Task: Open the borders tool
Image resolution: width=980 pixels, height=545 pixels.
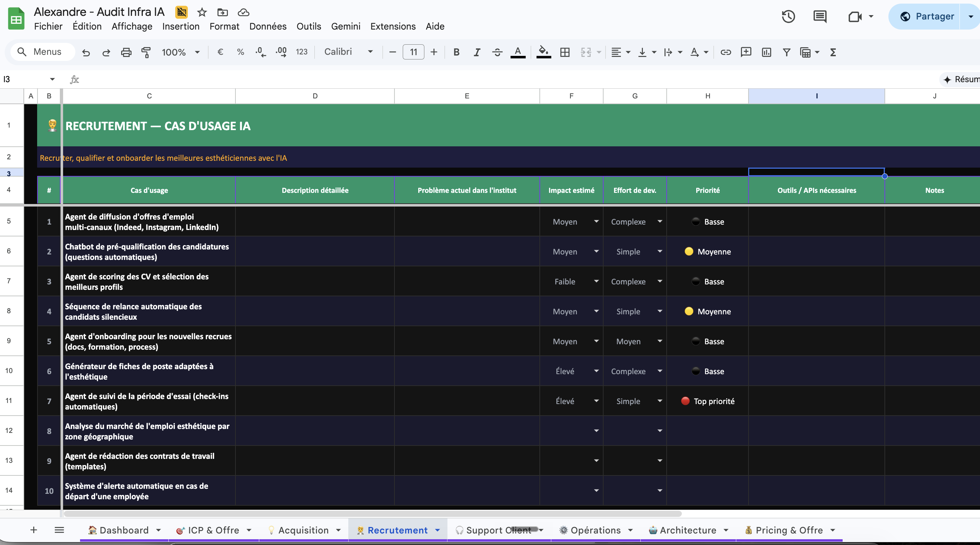Action: pos(565,52)
